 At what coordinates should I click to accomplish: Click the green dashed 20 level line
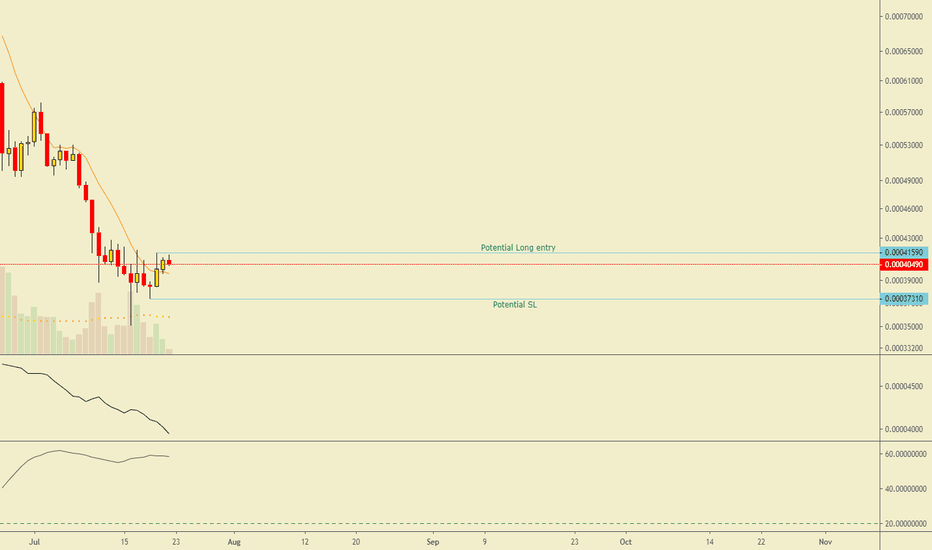[439, 524]
